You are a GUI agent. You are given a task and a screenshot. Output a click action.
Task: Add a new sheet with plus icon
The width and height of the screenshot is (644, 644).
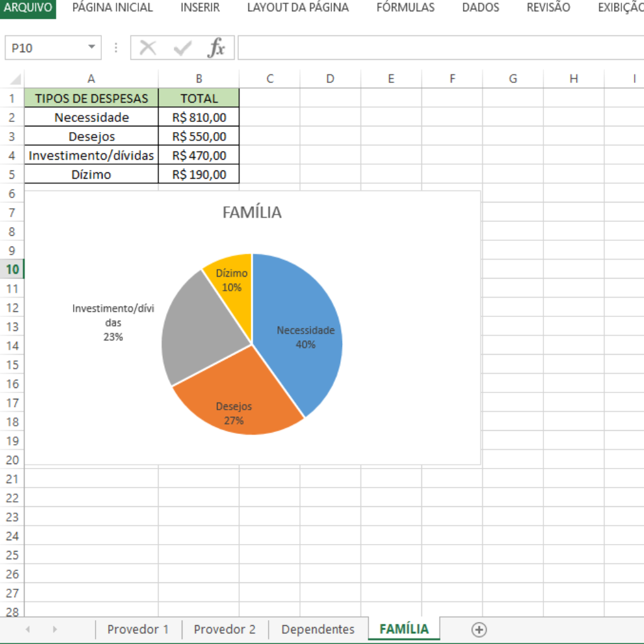[x=479, y=630]
